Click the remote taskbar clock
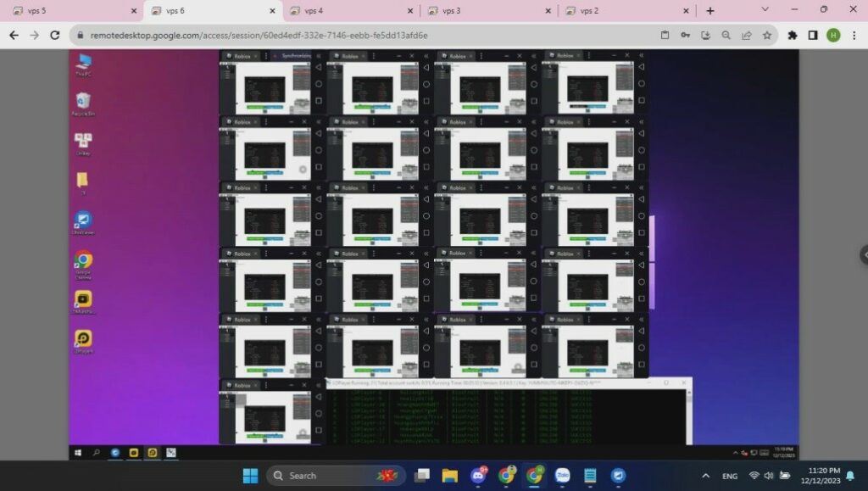Screen dimensions: 868x491 tap(783, 452)
